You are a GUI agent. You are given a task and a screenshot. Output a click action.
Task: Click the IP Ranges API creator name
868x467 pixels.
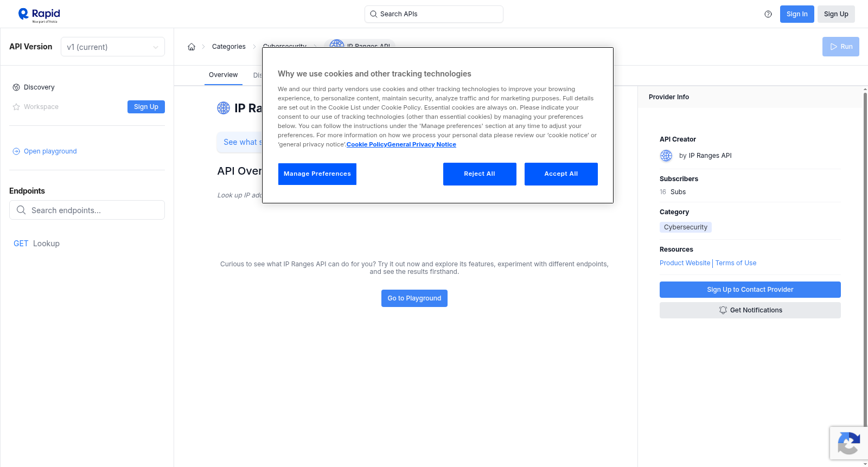(710, 156)
